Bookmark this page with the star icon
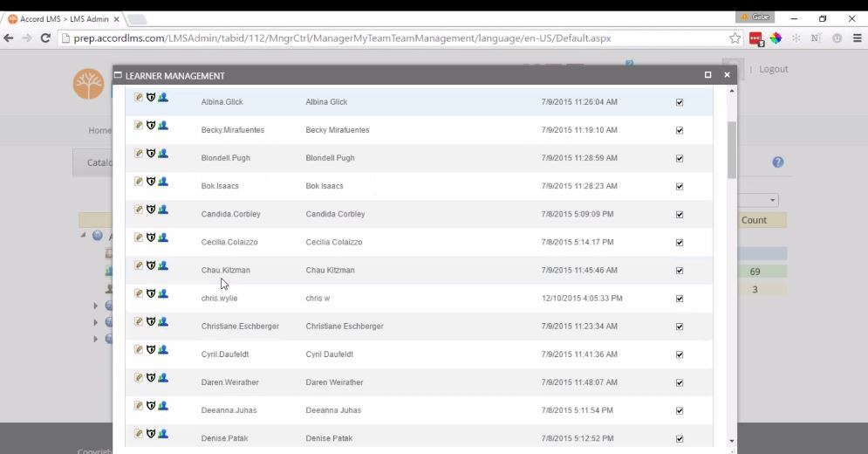 click(735, 38)
